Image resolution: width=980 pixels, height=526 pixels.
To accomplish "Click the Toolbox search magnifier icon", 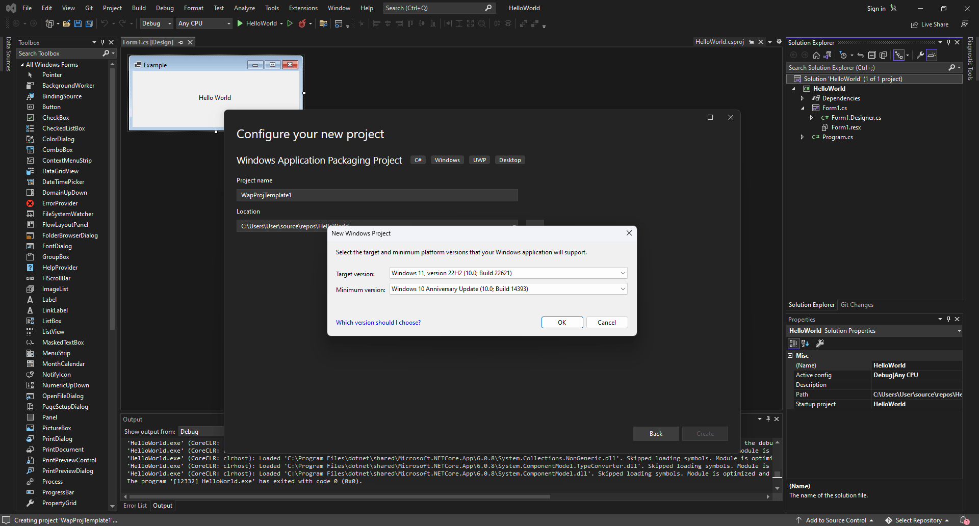I will [106, 54].
